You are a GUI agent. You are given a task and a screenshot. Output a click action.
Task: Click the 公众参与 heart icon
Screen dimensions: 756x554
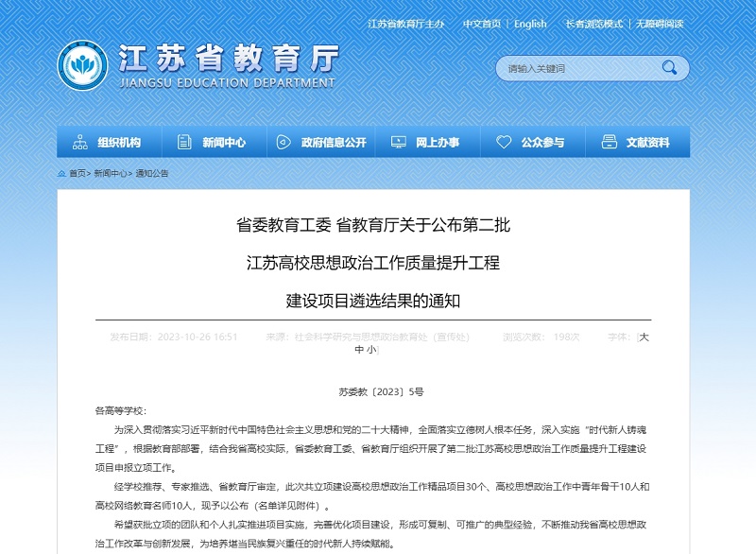[504, 142]
